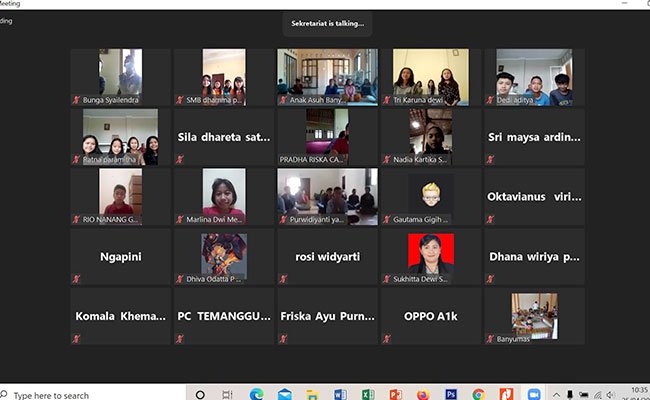The width and height of the screenshot is (650, 400).
Task: Click Sukhitta Dewi participant photo tile
Action: tap(430, 256)
